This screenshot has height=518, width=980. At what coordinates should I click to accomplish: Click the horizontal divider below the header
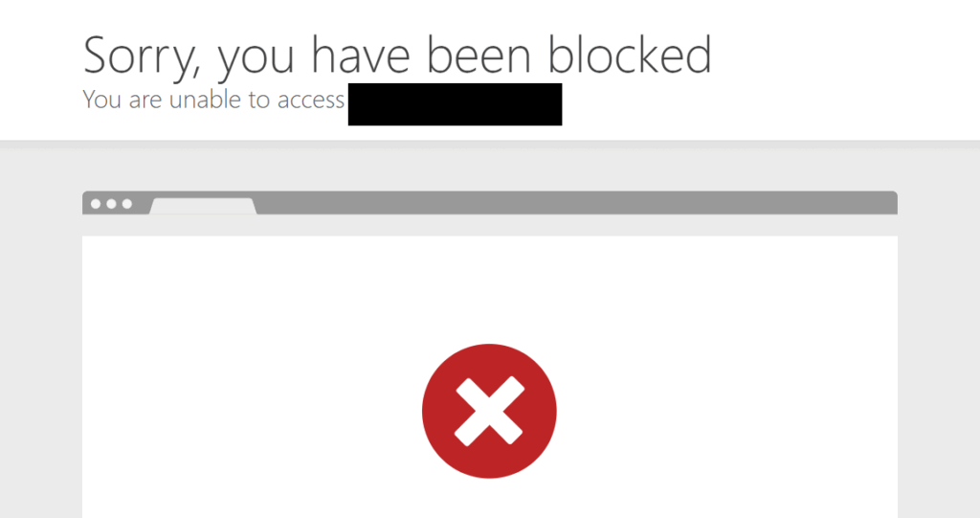490,145
